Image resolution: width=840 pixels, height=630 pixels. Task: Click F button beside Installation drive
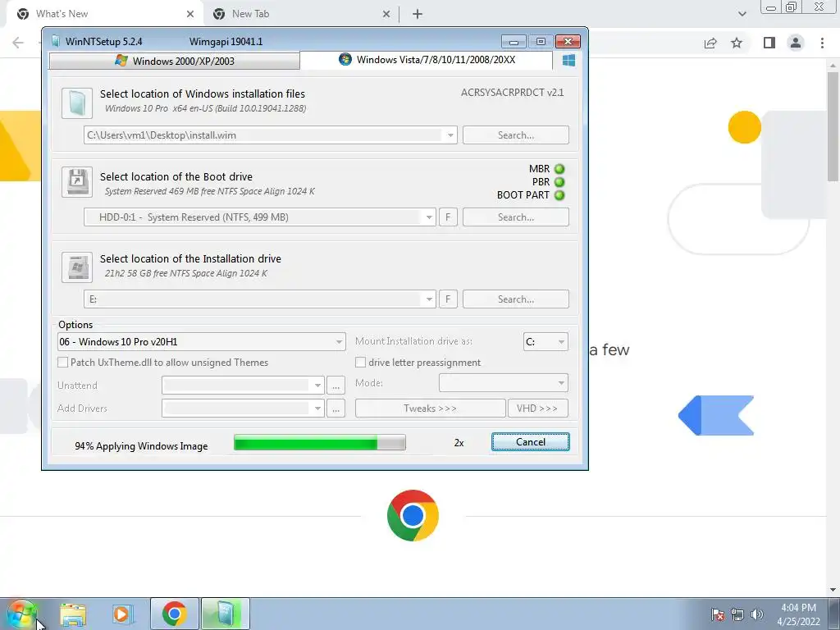tap(448, 299)
